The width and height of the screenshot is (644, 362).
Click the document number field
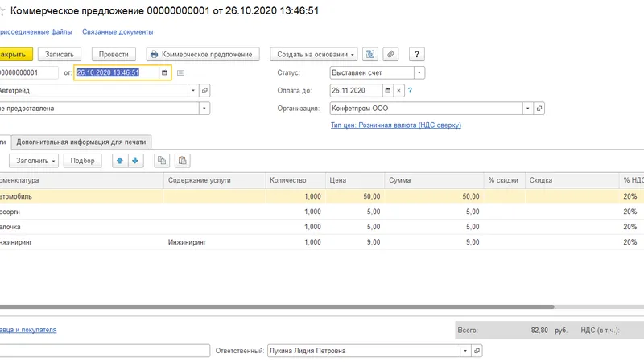(x=29, y=72)
